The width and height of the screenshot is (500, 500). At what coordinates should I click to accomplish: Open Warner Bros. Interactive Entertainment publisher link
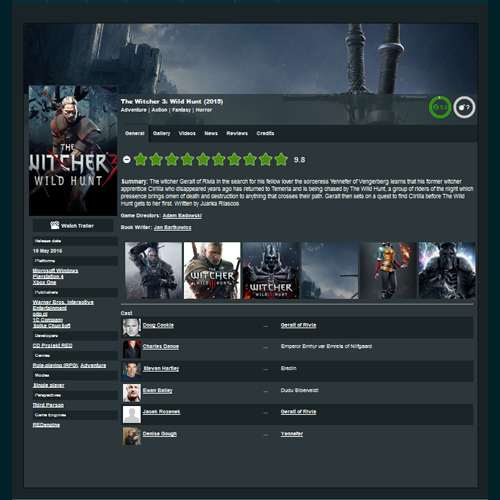tap(63, 305)
